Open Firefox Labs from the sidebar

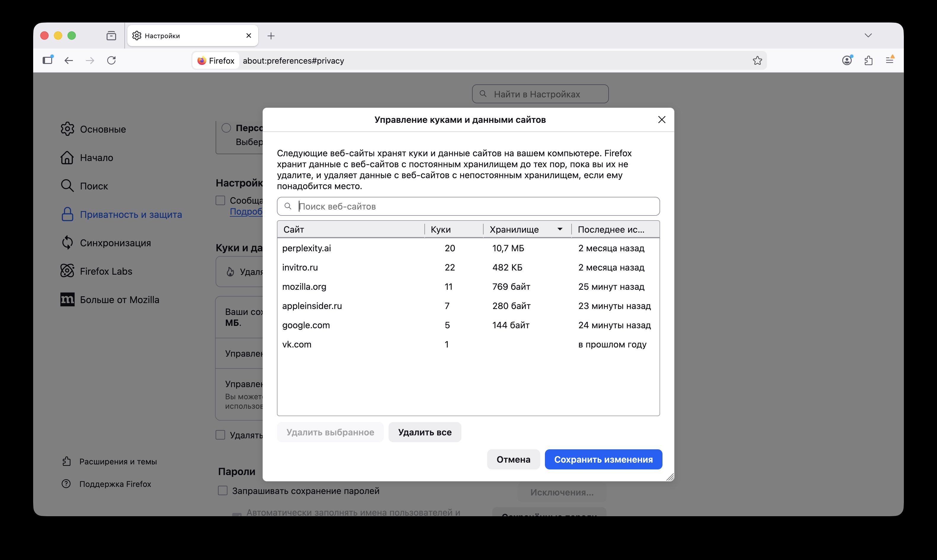pyautogui.click(x=106, y=271)
